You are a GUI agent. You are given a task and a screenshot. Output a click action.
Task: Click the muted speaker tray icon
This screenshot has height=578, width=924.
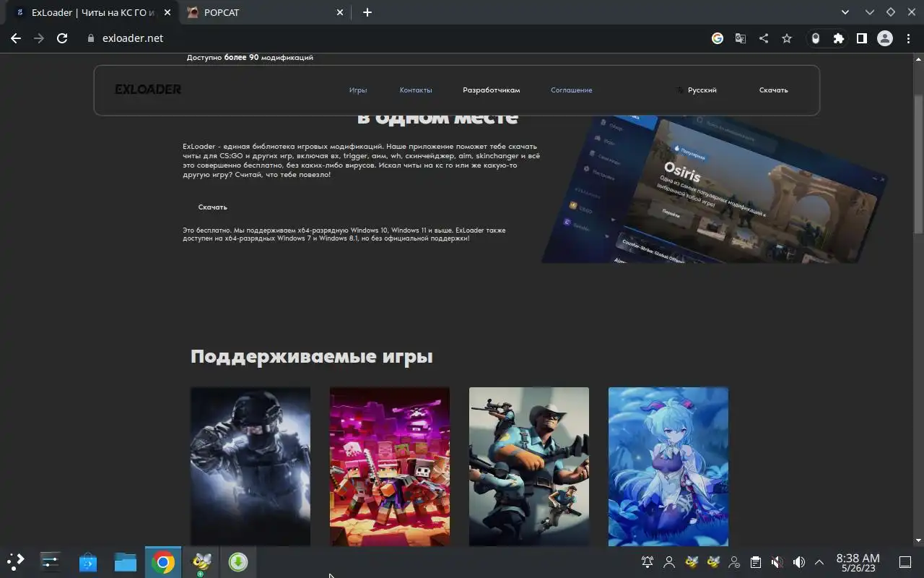click(777, 561)
